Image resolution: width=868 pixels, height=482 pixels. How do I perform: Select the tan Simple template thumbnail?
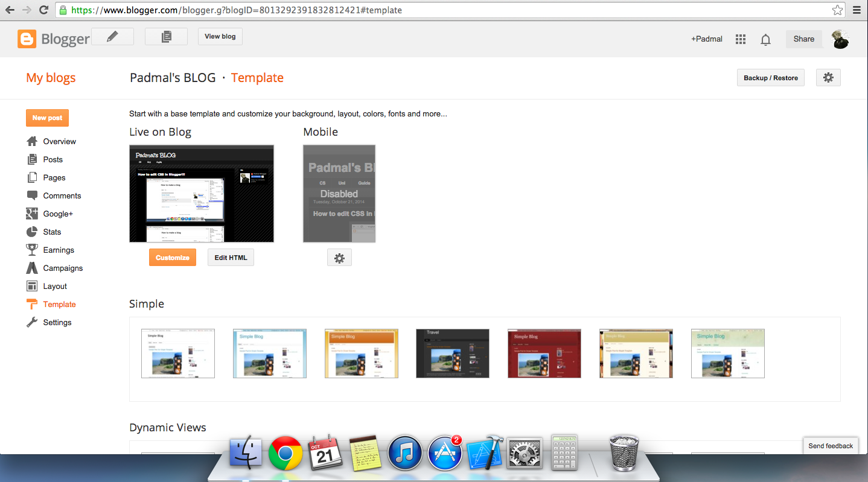coord(636,354)
